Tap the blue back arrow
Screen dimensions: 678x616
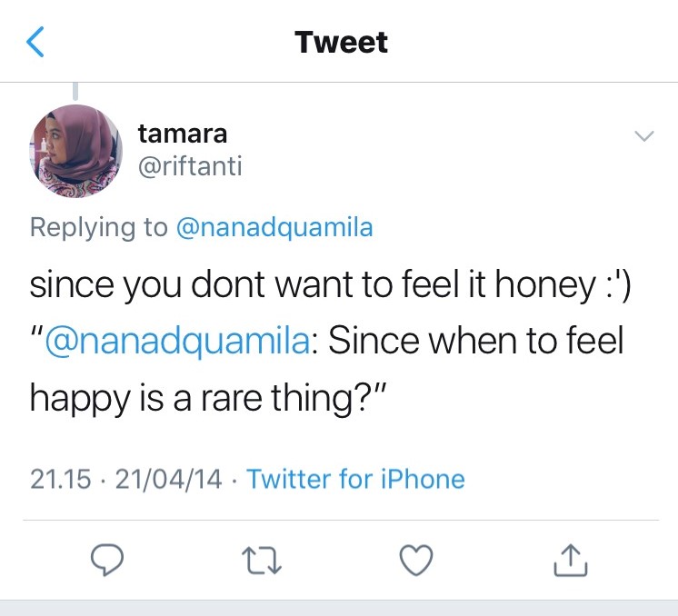pyautogui.click(x=35, y=42)
